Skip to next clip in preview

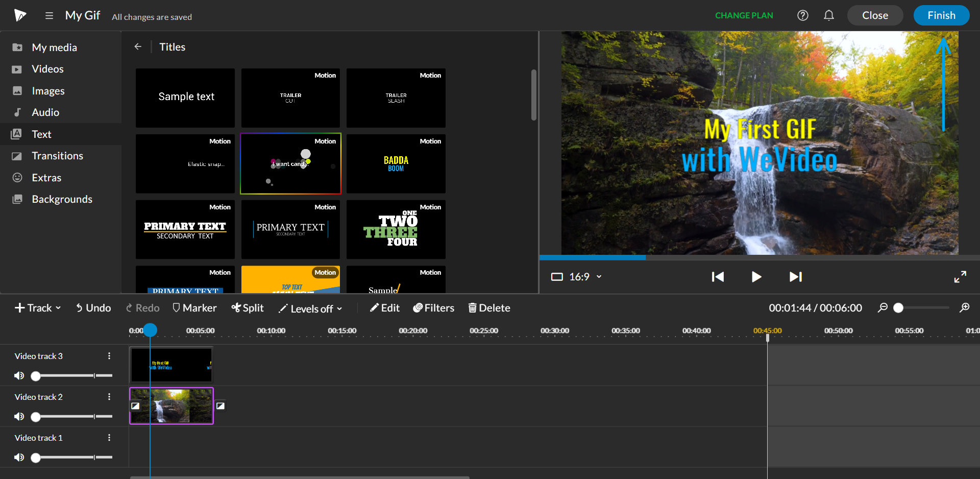pos(796,277)
